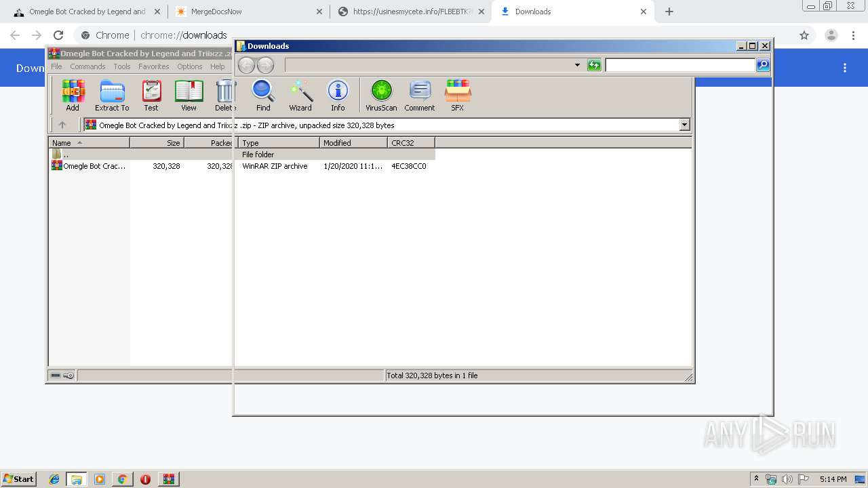Click the volume speaker tray icon
The width and height of the screenshot is (868, 488).
tap(787, 479)
